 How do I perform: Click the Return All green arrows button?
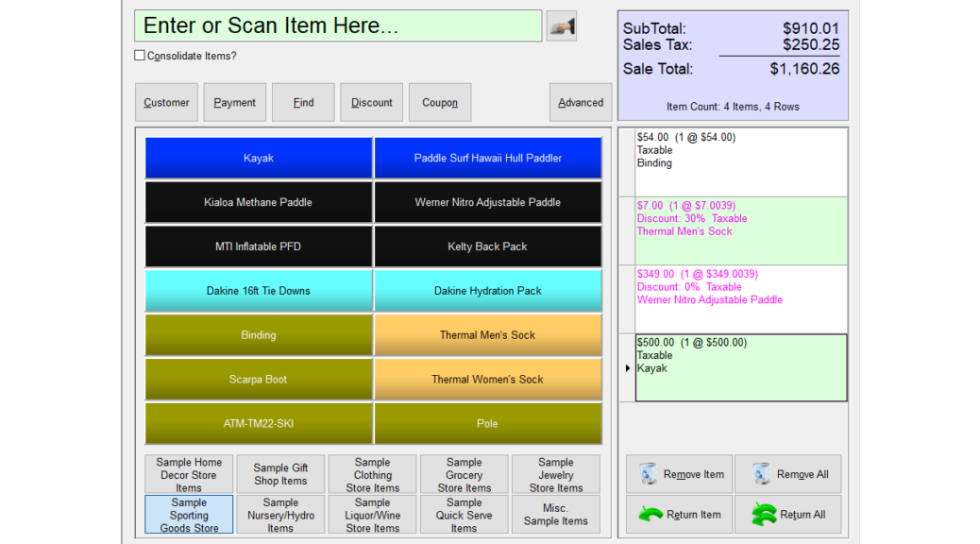coord(787,515)
